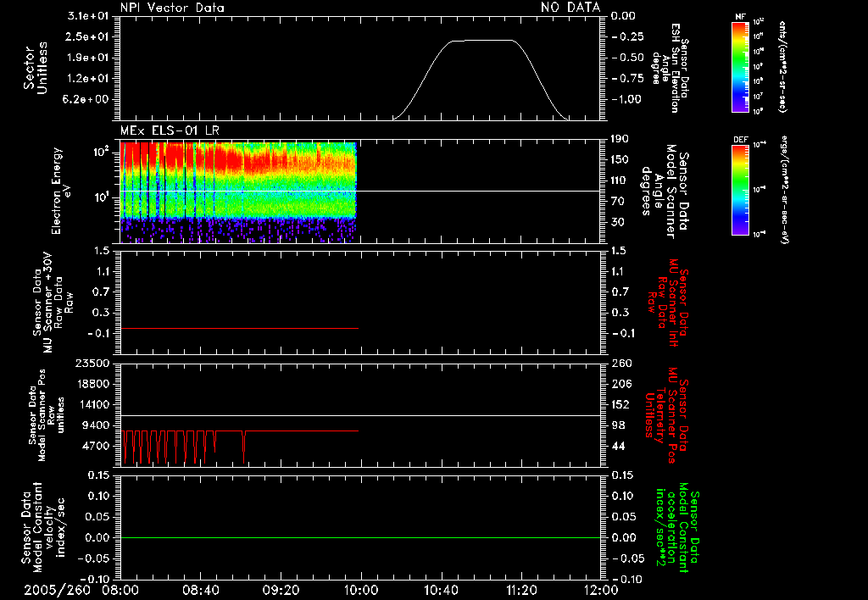The image size is (868, 600).
Task: Select the "Sector Unitless" axis title
Action: tap(36, 68)
